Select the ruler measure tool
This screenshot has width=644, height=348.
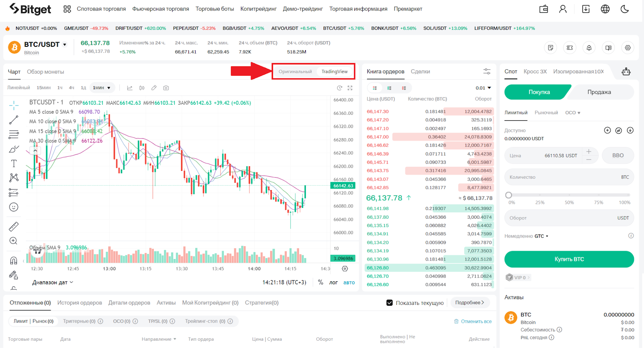tap(14, 227)
